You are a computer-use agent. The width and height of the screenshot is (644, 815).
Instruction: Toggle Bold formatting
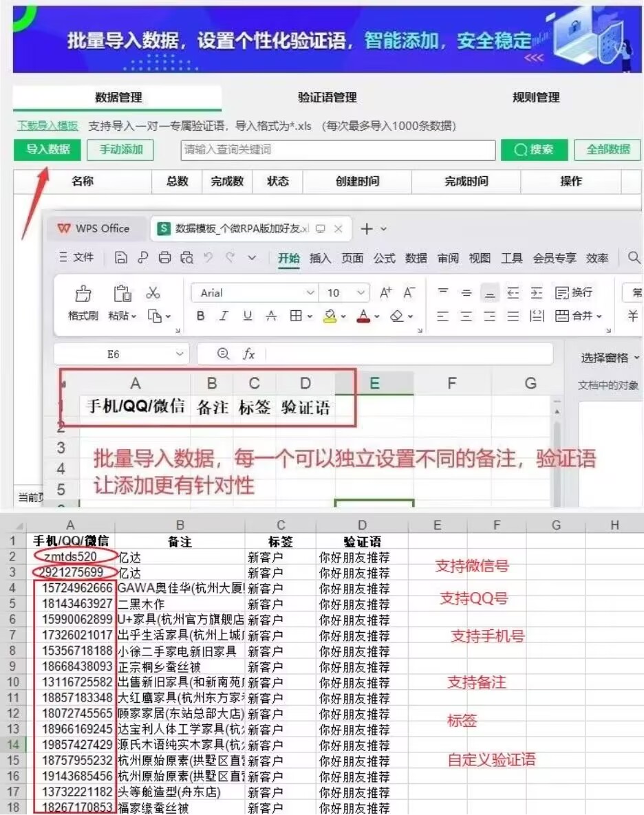click(x=201, y=316)
